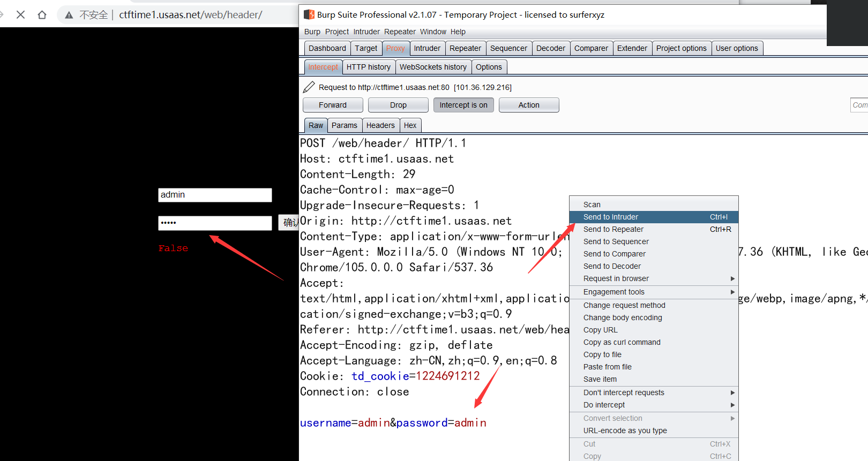This screenshot has width=868, height=461.
Task: Choose Send to Comparer
Action: tap(654, 254)
